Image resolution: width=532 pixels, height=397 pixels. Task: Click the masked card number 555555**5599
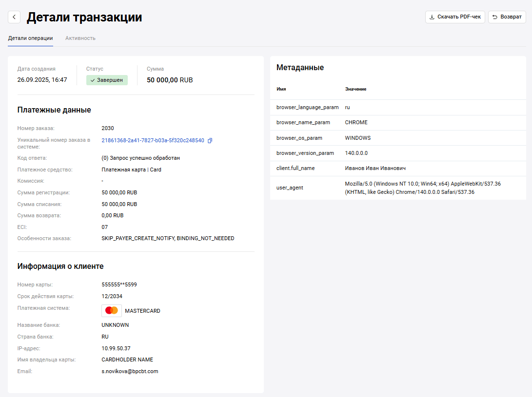119,284
